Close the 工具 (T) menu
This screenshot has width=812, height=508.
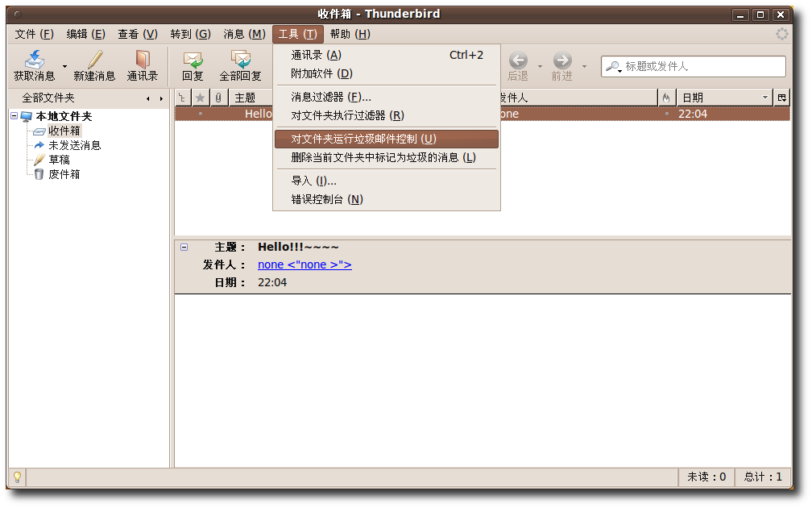tap(298, 34)
